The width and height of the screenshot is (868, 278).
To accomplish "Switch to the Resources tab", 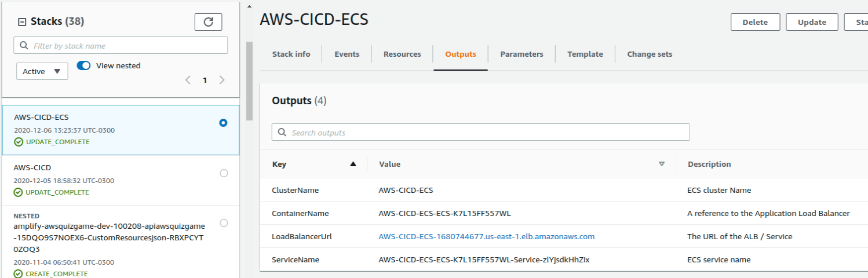I will pos(402,54).
